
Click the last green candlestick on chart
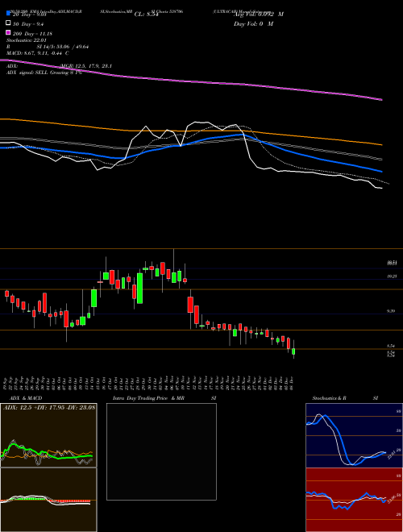(293, 351)
